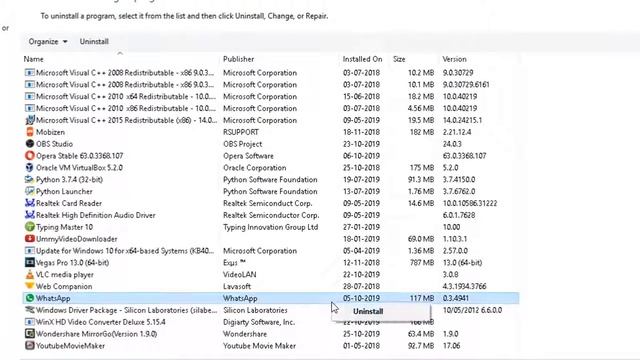Click the VLC media player cone icon
This screenshot has height=360, width=640.
point(29,274)
